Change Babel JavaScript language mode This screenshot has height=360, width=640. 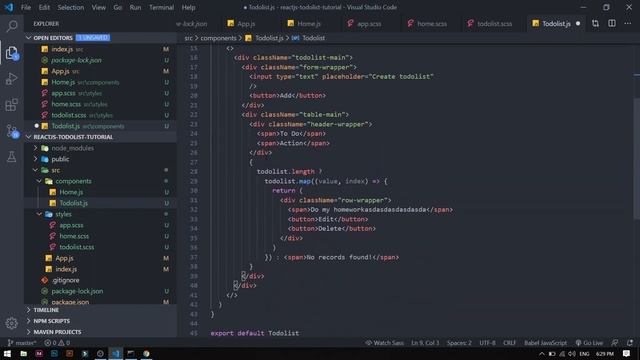(545, 343)
